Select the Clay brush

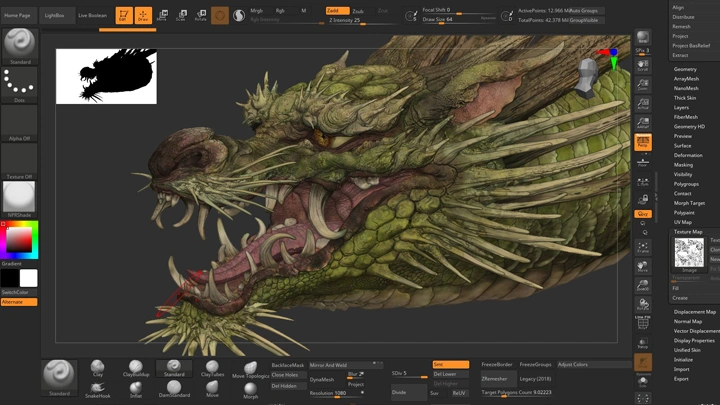pyautogui.click(x=97, y=368)
